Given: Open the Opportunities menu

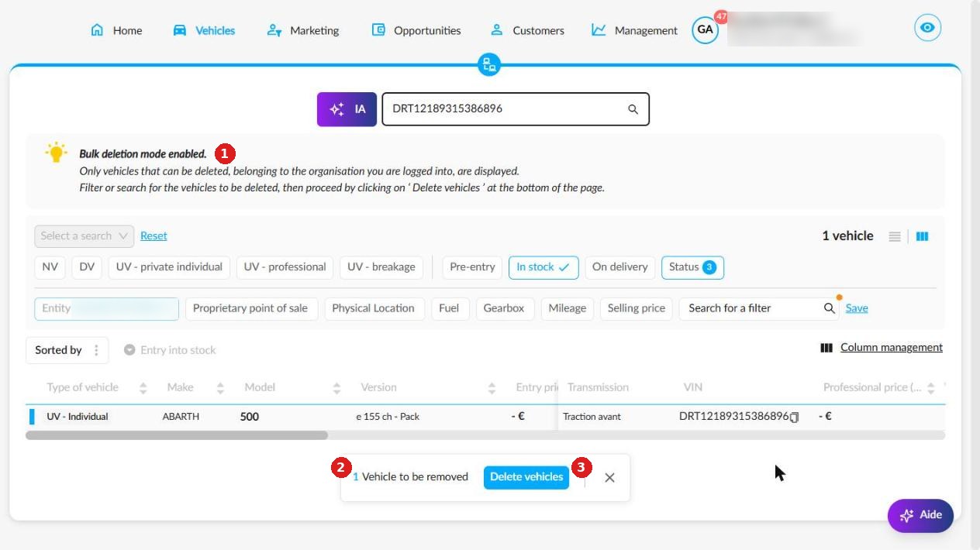Looking at the screenshot, I should (x=416, y=30).
